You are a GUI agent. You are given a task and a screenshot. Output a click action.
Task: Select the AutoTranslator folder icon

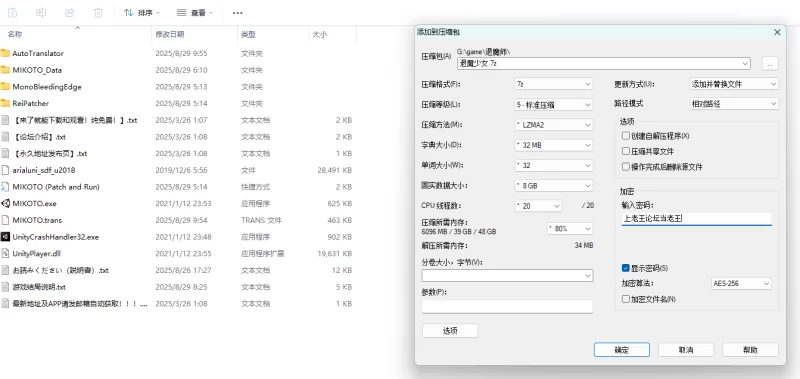tap(6, 53)
